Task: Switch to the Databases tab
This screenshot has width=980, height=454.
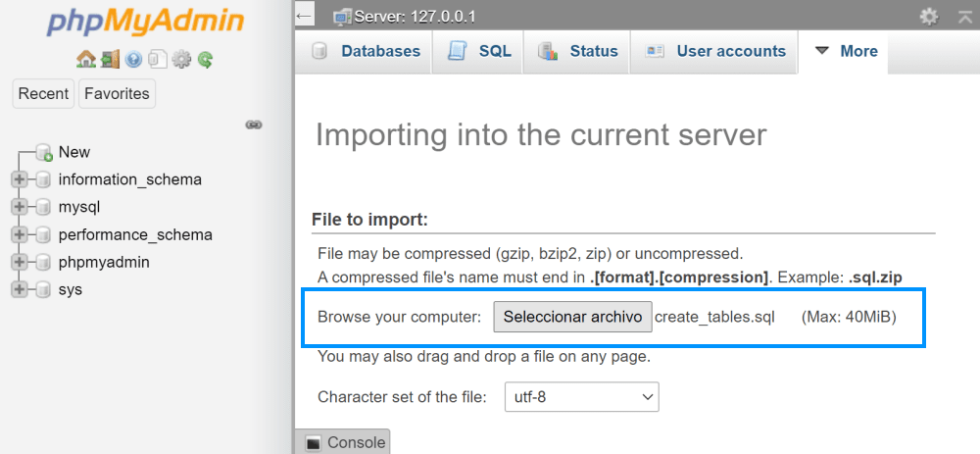Action: (365, 51)
